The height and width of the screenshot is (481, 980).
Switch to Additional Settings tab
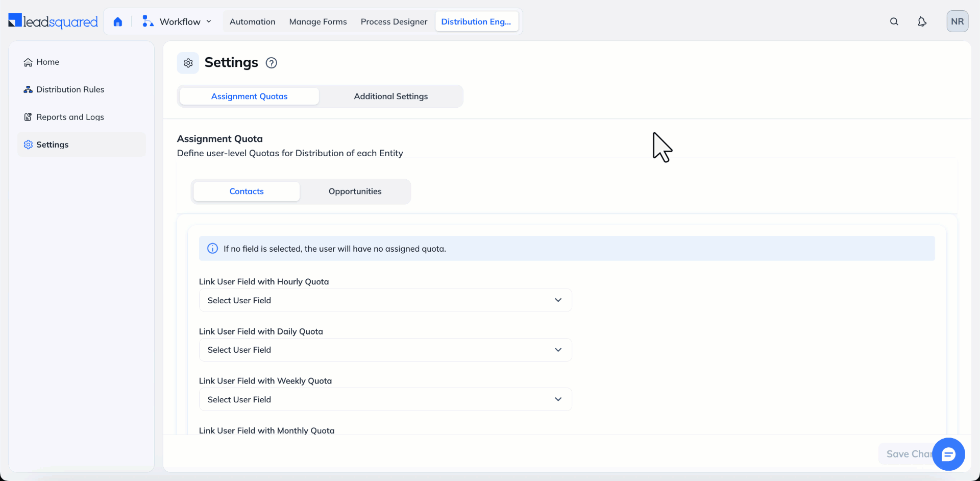pos(391,96)
